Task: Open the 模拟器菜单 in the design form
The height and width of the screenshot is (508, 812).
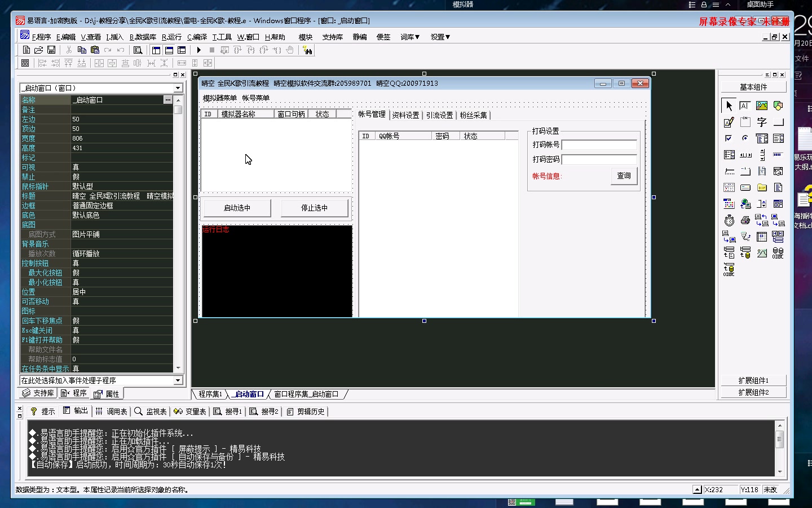Action: click(x=220, y=98)
